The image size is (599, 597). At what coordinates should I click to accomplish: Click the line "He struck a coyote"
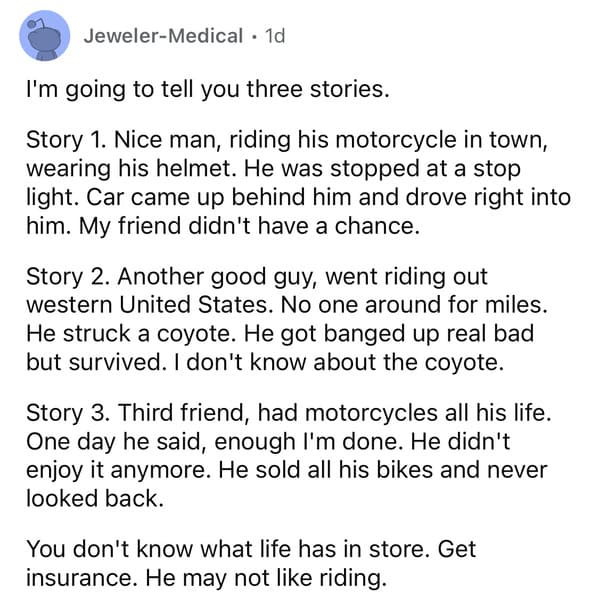(280, 333)
